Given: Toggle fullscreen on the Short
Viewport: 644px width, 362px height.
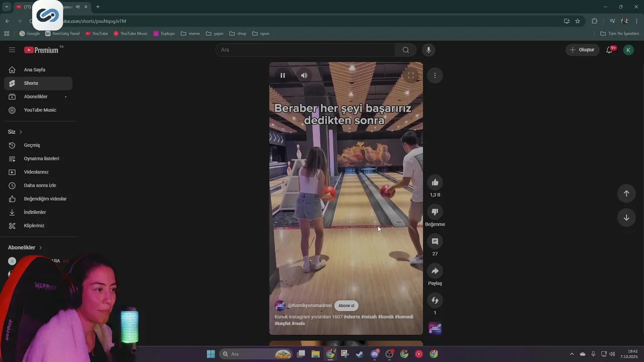Looking at the screenshot, I should tap(411, 75).
